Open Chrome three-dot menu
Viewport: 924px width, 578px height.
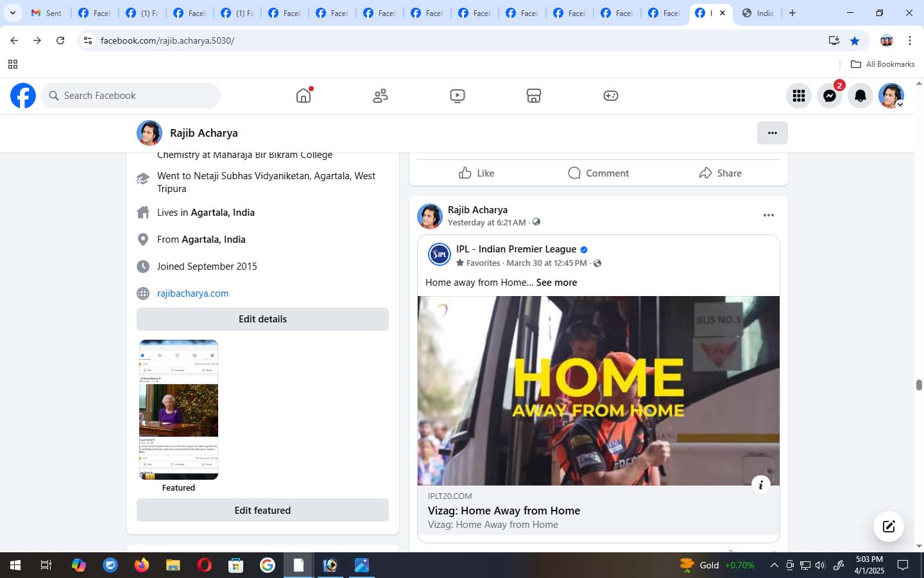910,40
